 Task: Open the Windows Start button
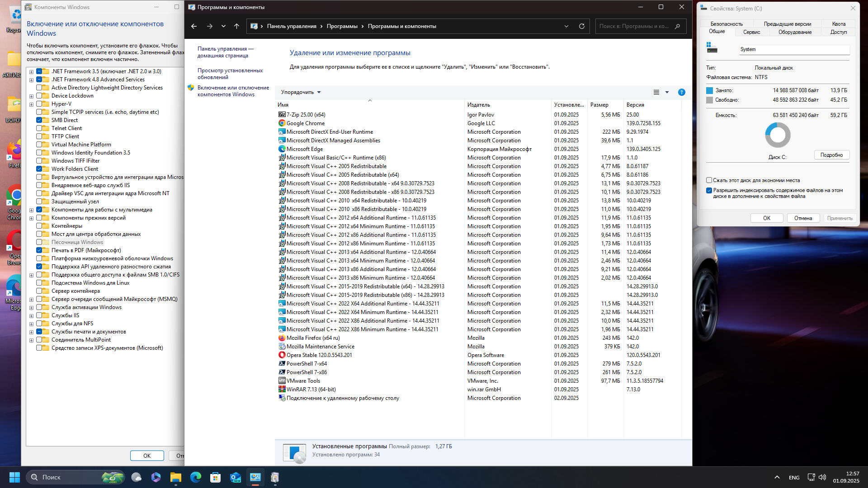pyautogui.click(x=14, y=477)
